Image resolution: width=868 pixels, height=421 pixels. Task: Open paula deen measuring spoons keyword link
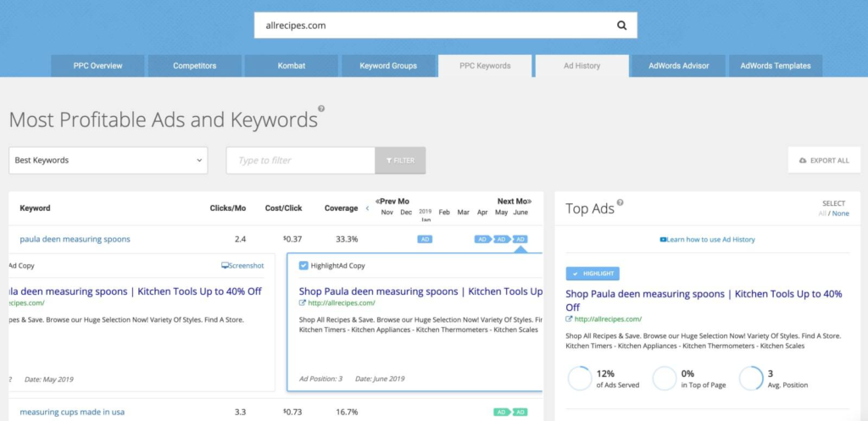75,240
